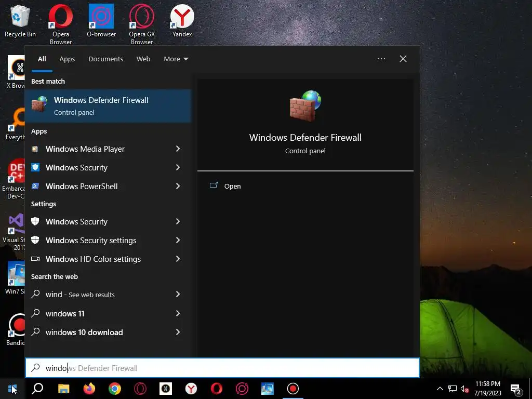Show hidden system tray icons
Image resolution: width=532 pixels, height=399 pixels.
[x=440, y=389]
